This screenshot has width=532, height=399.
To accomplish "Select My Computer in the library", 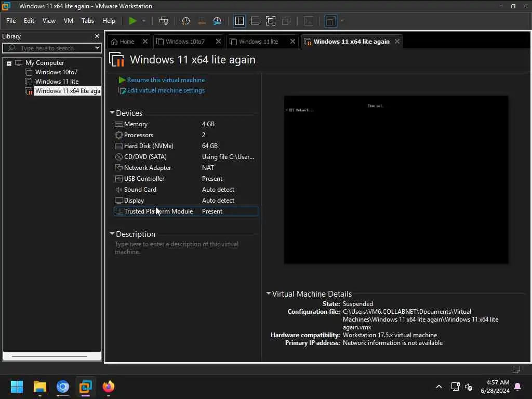I will tap(45, 63).
